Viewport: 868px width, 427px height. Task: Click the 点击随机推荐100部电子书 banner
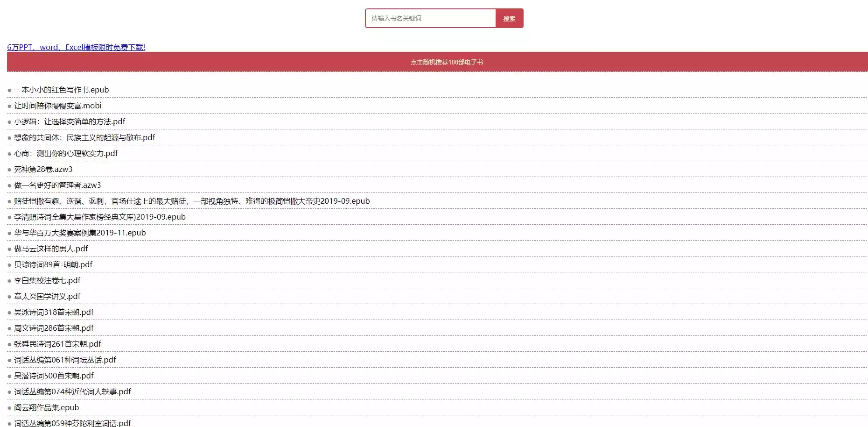pyautogui.click(x=434, y=61)
